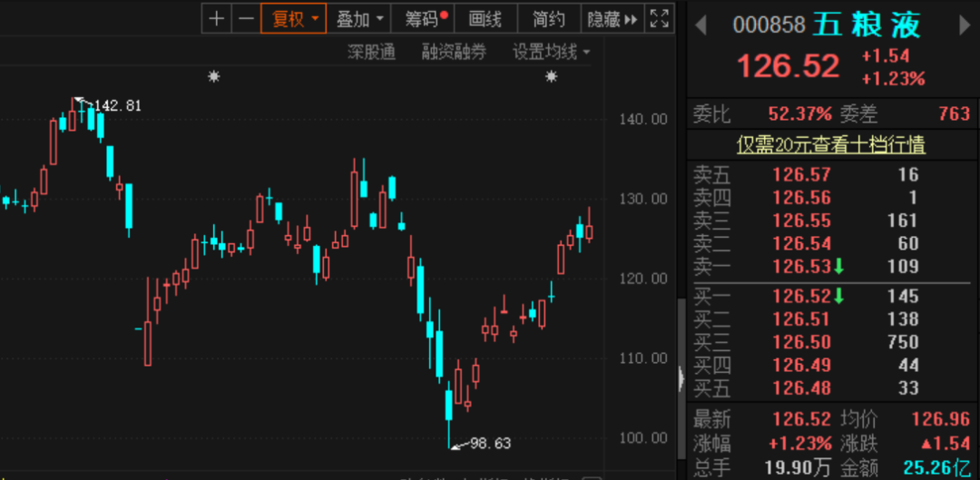Switch to 简约 simplified view

pyautogui.click(x=549, y=19)
